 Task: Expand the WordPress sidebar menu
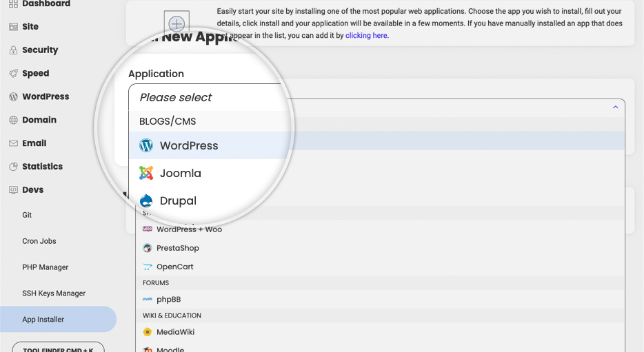[46, 96]
